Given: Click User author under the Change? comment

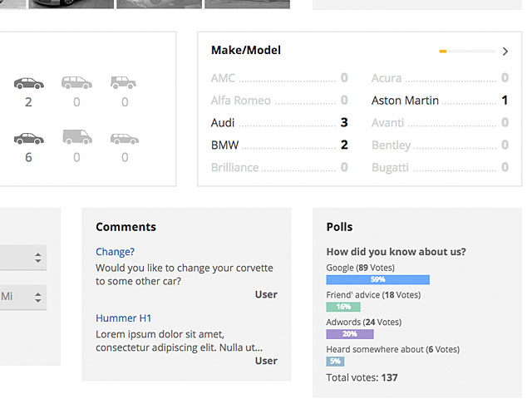Looking at the screenshot, I should click(266, 294).
